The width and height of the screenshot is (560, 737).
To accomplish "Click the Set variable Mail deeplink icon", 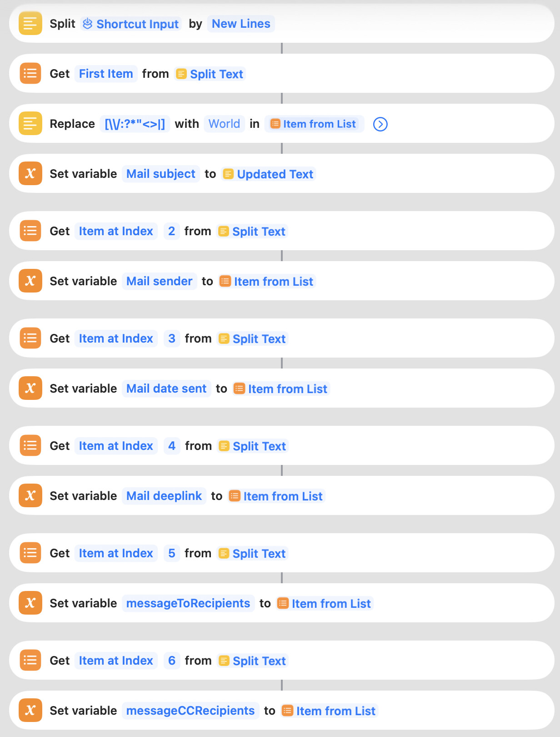I will (30, 496).
